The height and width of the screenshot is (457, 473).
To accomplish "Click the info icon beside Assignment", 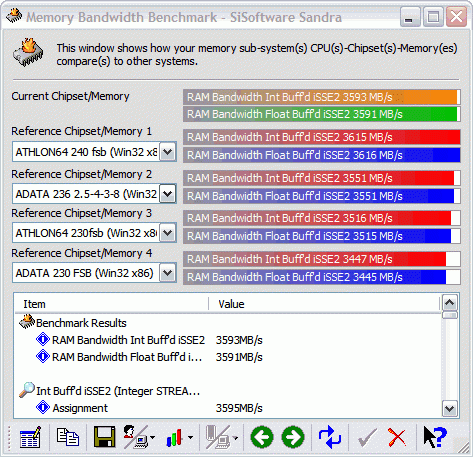I will point(43,407).
